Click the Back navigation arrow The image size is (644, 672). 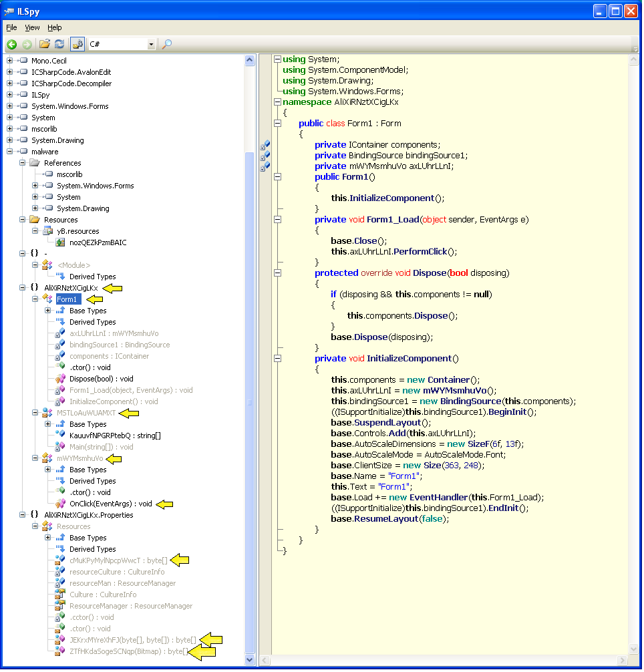11,44
